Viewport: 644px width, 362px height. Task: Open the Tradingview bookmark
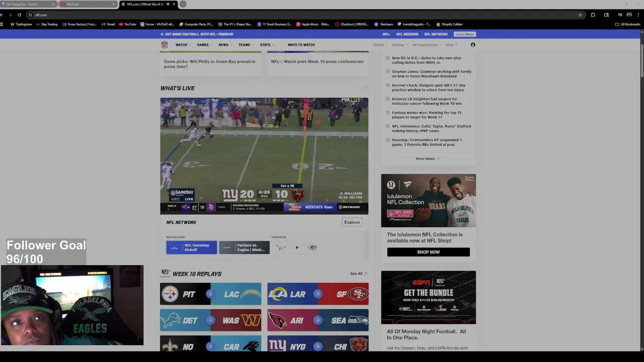pyautogui.click(x=21, y=24)
